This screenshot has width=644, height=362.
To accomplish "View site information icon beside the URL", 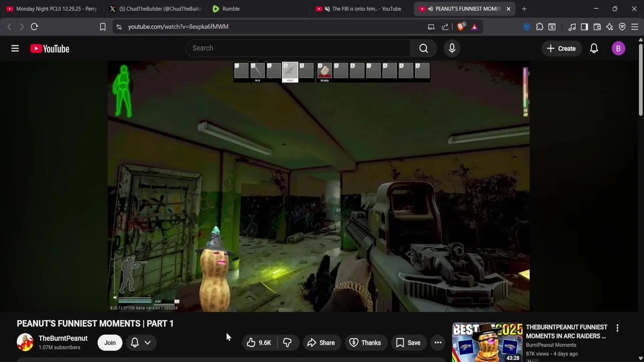I will [x=119, y=27].
